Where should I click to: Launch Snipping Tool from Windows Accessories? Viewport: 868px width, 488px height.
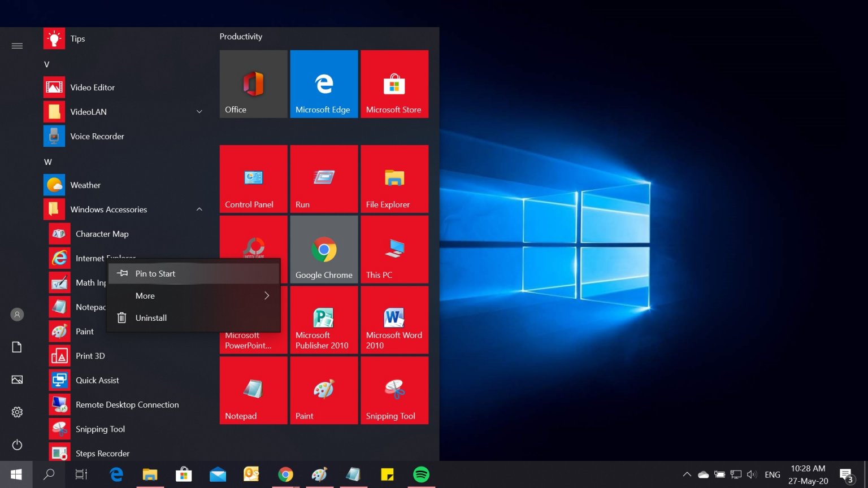click(100, 429)
